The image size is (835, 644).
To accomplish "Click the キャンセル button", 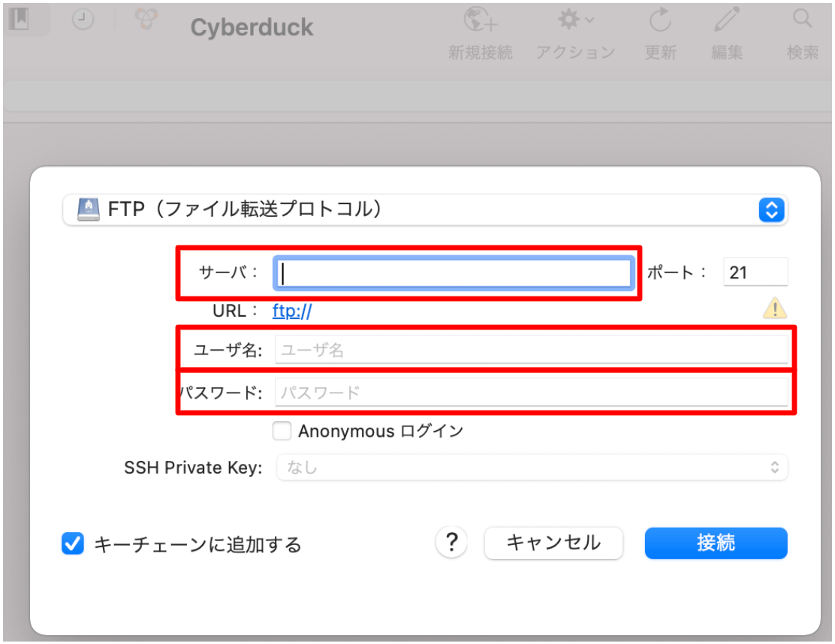I will pos(553,543).
